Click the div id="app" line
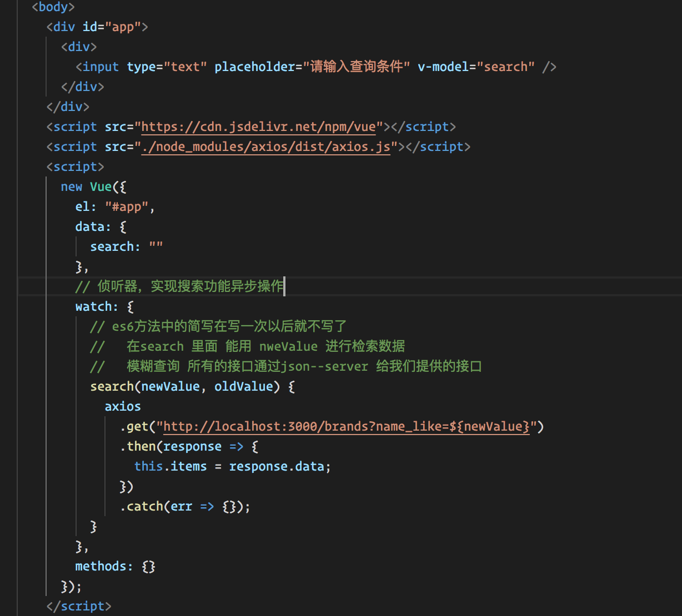 97,27
